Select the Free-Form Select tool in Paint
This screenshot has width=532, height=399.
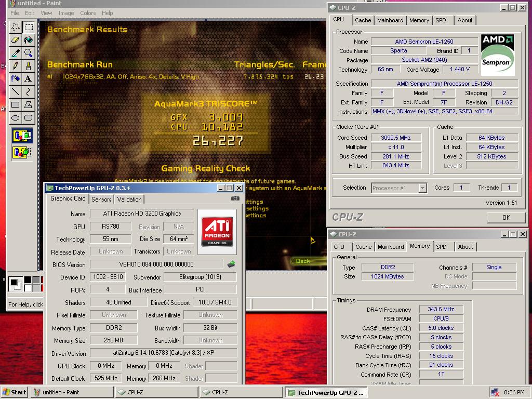16,27
